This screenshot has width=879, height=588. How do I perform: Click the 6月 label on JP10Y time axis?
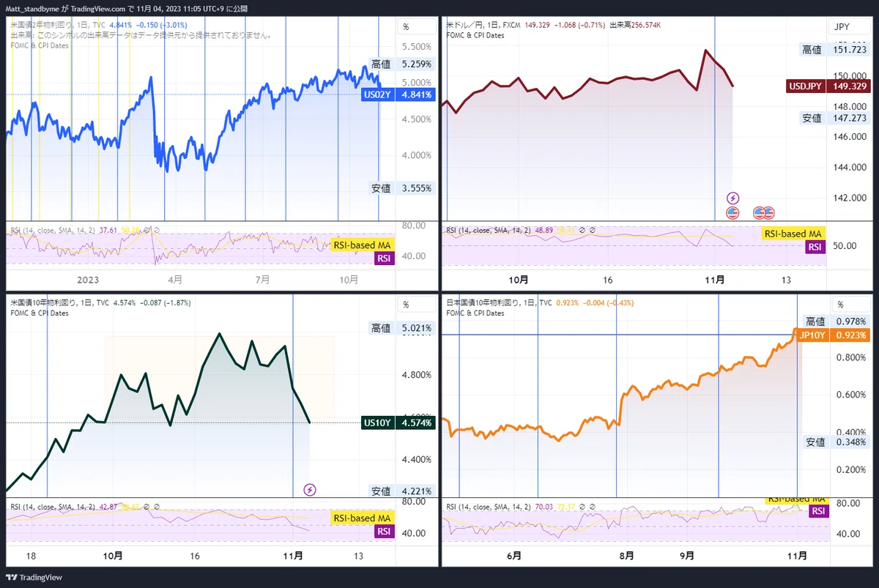pos(514,556)
